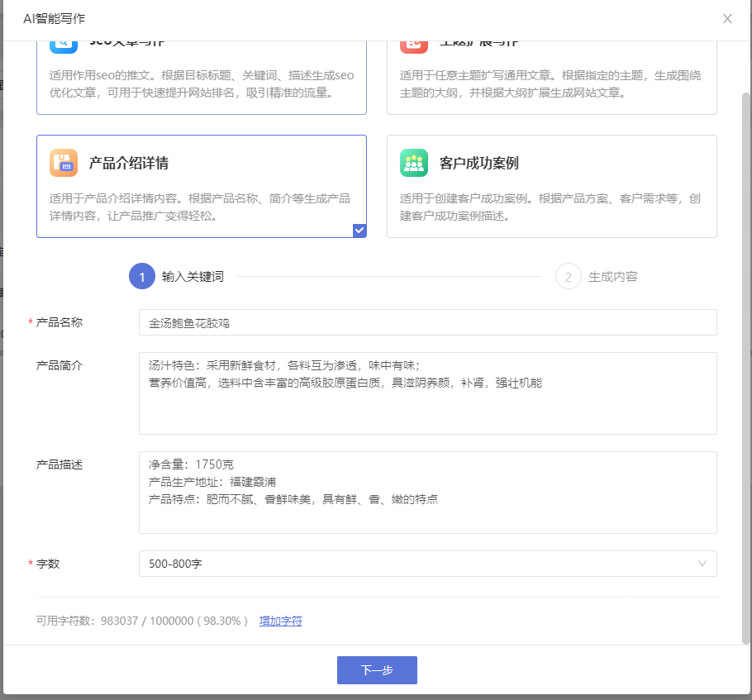Switch to the 生成内容 step
The image size is (752, 700).
[612, 277]
